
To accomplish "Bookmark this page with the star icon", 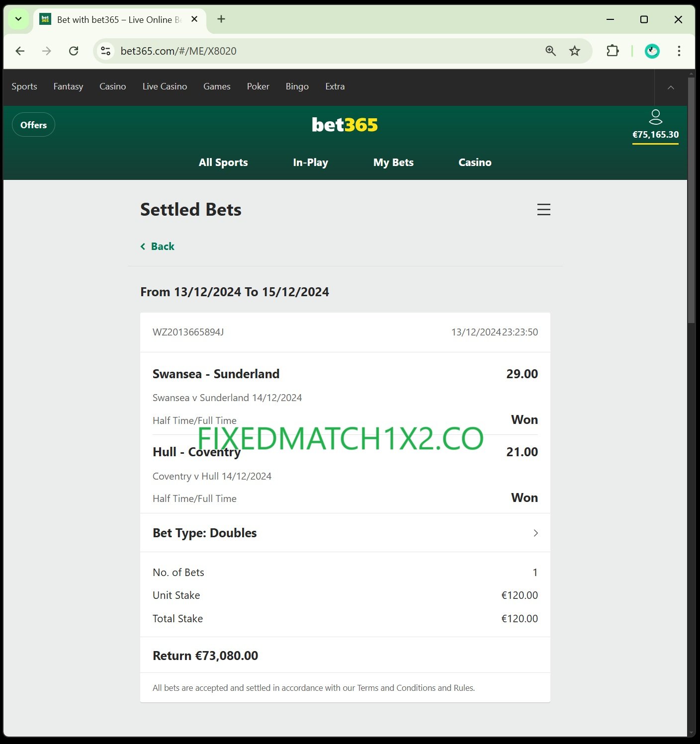I will tap(575, 51).
